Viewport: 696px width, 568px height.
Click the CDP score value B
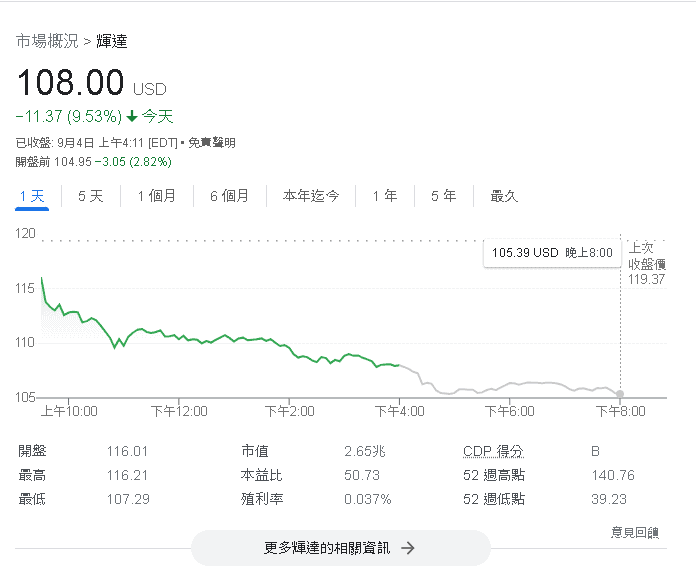[595, 451]
